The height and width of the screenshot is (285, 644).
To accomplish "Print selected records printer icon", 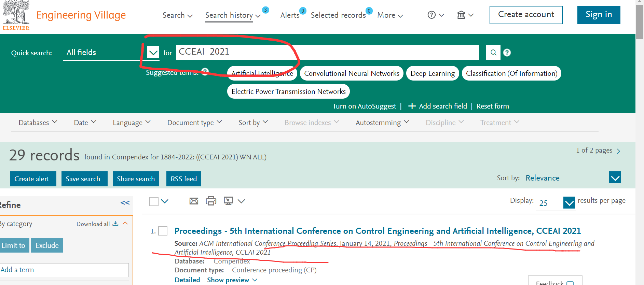I will tap(211, 201).
